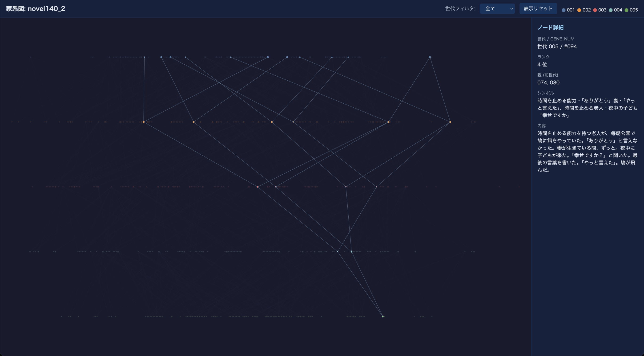Viewport: 644px width, 356px height.
Task: Select the leftmost highlighted orange node
Action: tap(144, 122)
